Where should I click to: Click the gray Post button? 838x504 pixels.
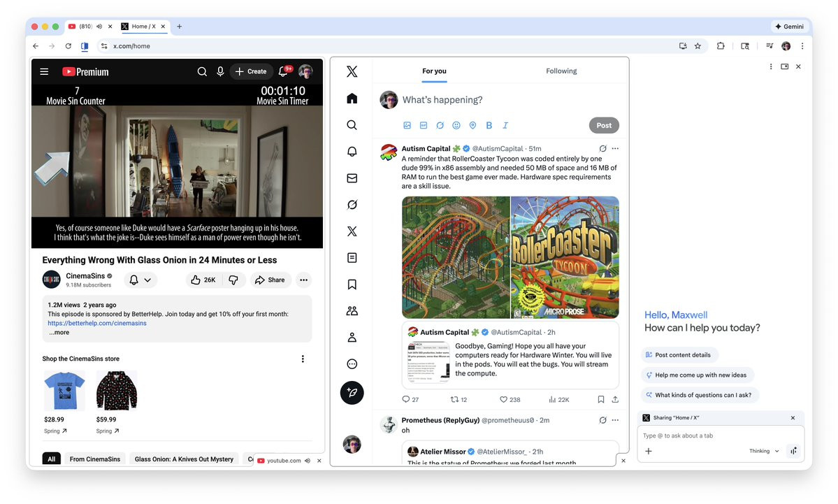(x=604, y=126)
